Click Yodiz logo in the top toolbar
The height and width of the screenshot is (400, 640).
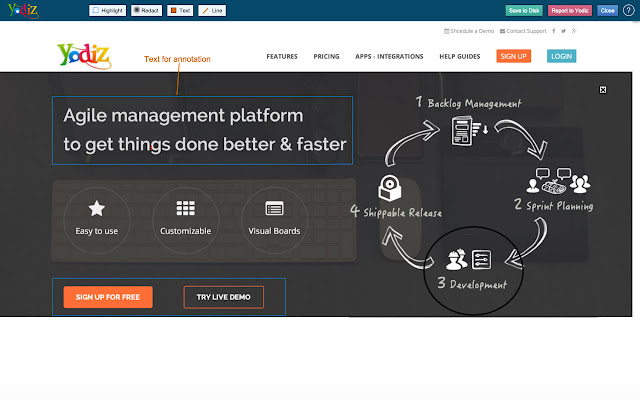[23, 10]
